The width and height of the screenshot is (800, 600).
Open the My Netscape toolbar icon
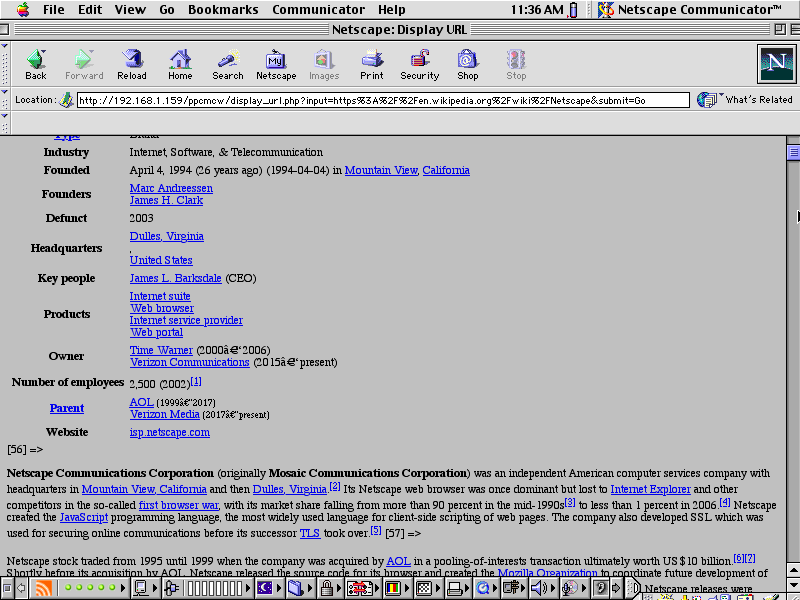[276, 59]
